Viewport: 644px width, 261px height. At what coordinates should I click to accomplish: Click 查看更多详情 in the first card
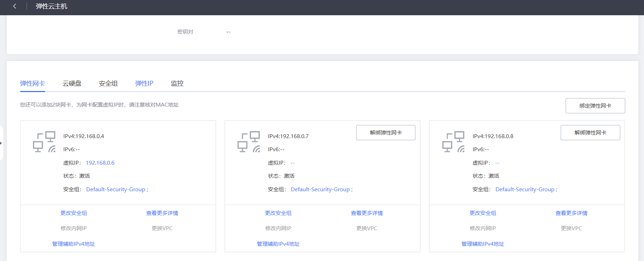pos(162,213)
